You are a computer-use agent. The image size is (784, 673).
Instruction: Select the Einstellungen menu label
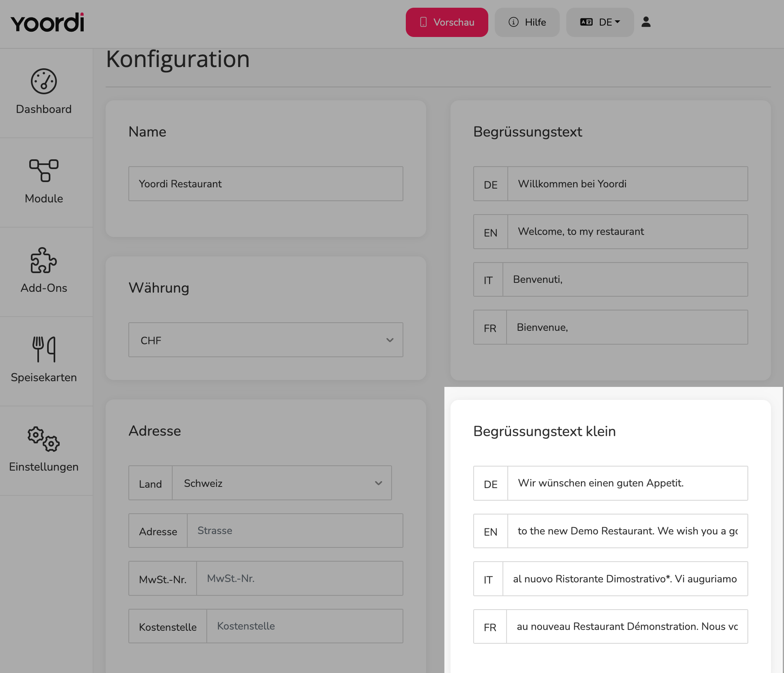[44, 467]
